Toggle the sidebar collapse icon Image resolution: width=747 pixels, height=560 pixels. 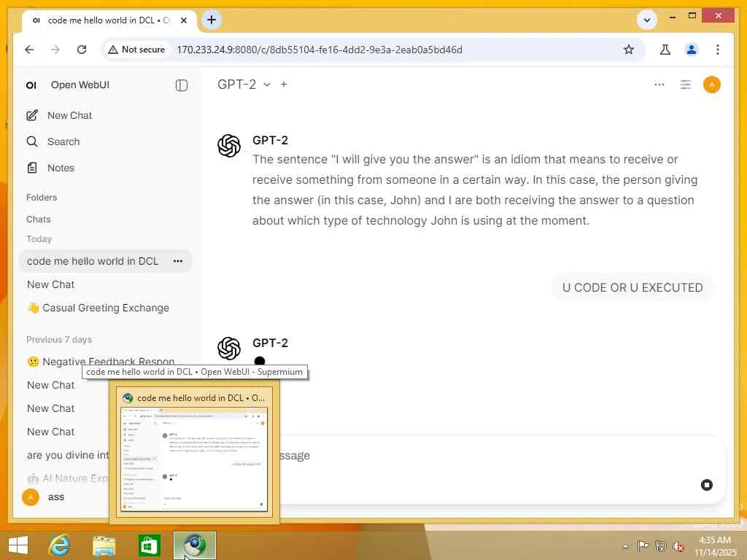[x=182, y=85]
